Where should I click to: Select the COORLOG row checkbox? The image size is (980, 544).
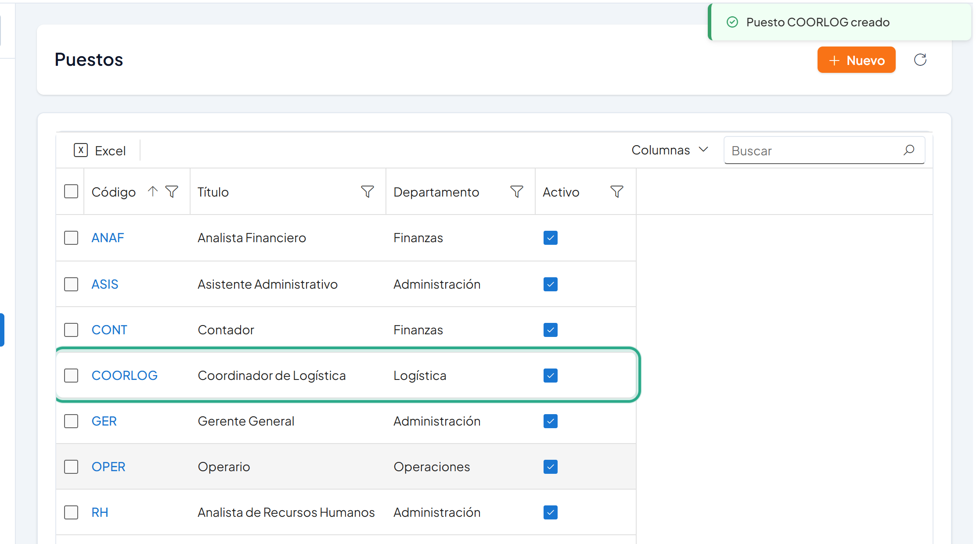(x=71, y=376)
